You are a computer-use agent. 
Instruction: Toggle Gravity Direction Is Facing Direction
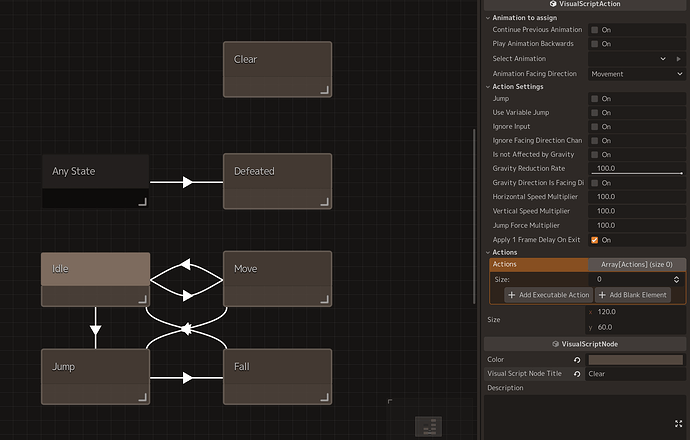[595, 183]
